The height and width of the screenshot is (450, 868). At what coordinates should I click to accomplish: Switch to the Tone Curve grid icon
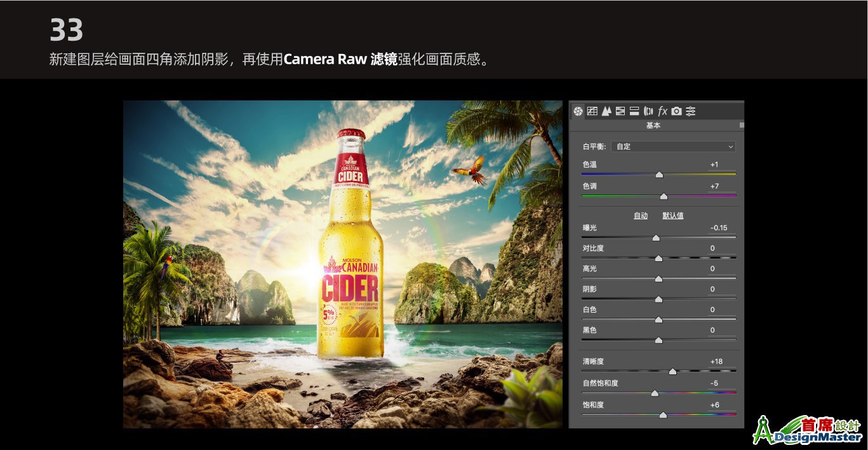tap(592, 111)
